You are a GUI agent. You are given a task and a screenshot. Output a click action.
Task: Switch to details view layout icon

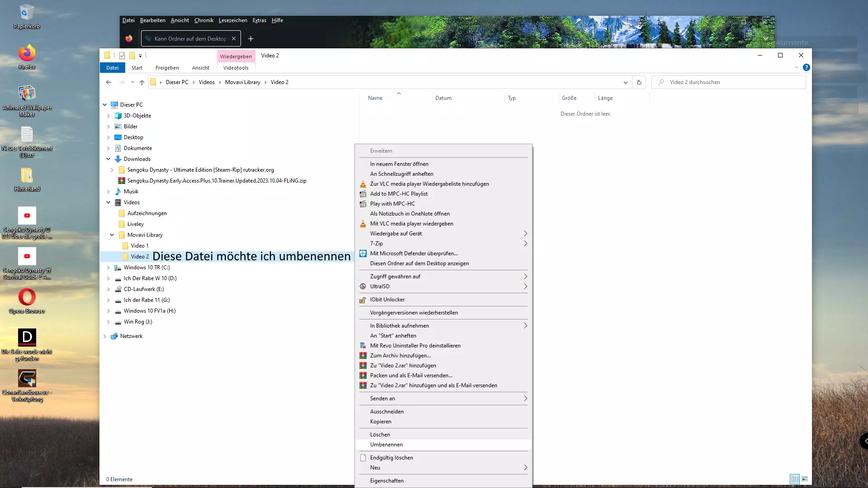click(795, 479)
